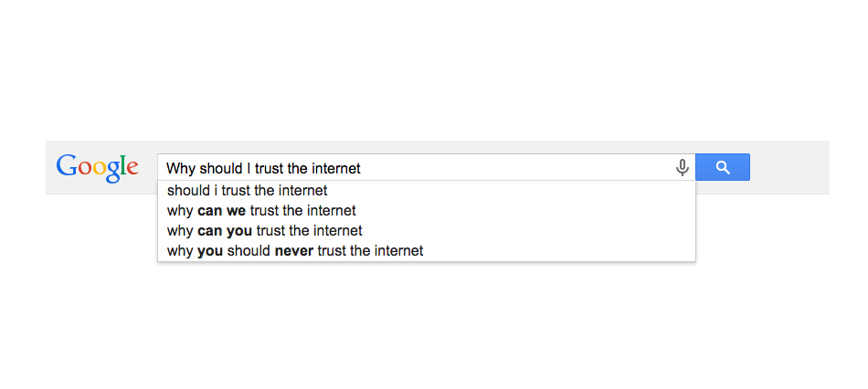This screenshot has width=868, height=389.
Task: Start voice search with the mic icon
Action: tap(682, 168)
